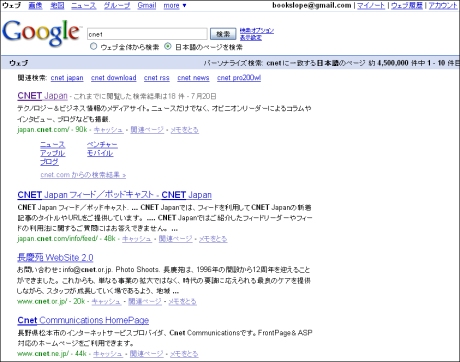
Task: Click account email bookslope@gmail.com
Action: 312,5
